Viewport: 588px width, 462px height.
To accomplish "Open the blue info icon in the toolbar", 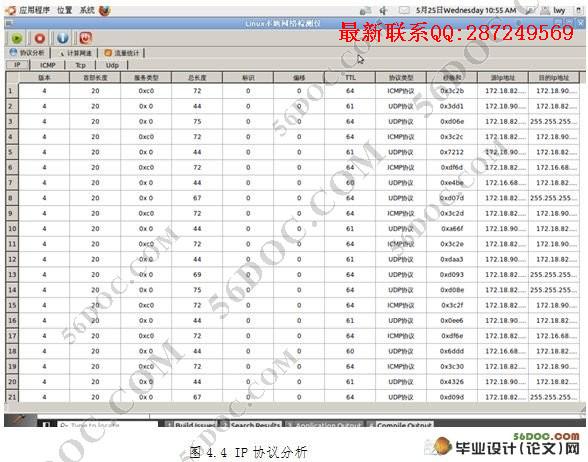I will coord(63,38).
